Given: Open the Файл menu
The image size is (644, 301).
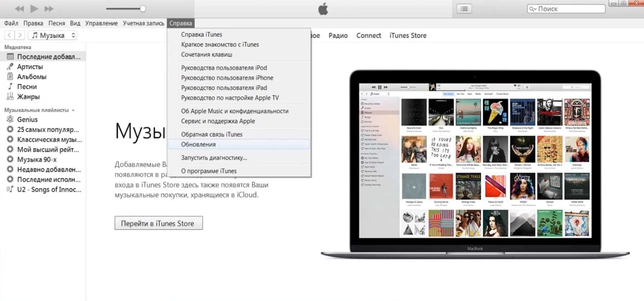Looking at the screenshot, I should 11,23.
